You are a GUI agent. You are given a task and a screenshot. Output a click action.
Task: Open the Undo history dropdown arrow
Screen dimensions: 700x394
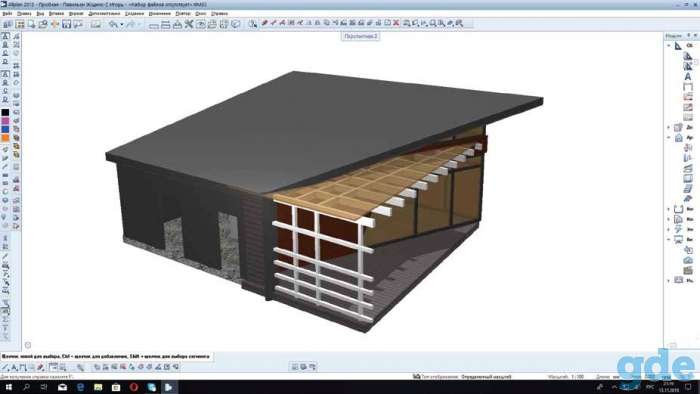pos(121,25)
